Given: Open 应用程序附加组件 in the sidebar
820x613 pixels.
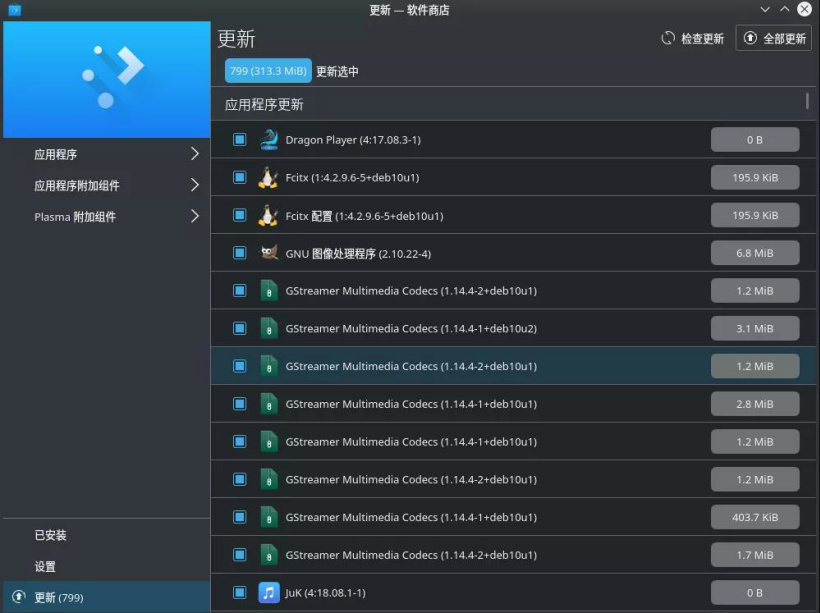Looking at the screenshot, I should (x=107, y=185).
